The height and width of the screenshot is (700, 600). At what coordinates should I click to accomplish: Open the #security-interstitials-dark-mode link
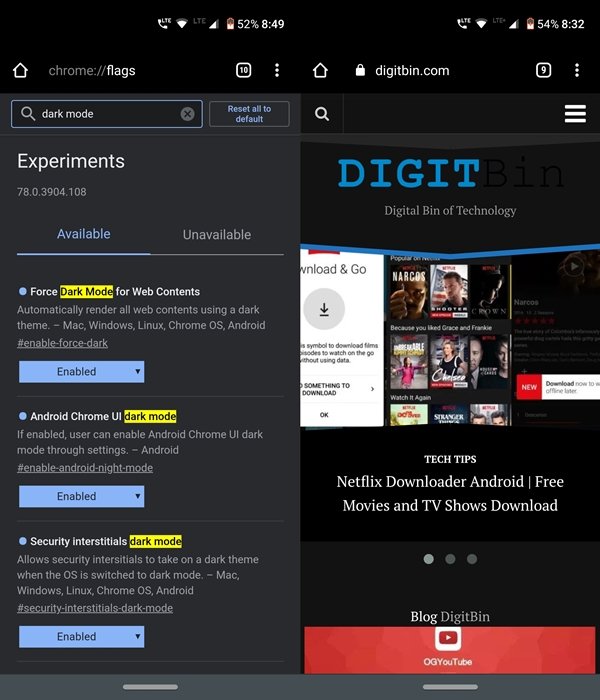tap(95, 608)
